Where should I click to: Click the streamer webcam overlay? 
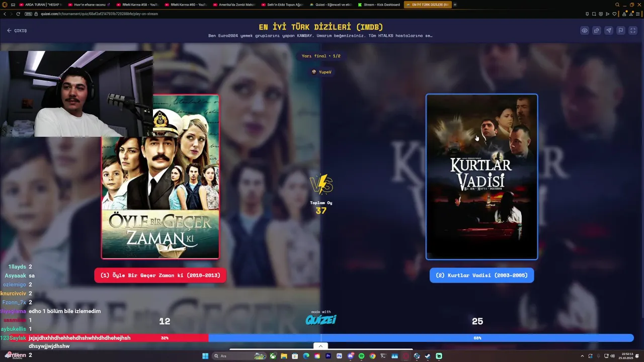point(76,94)
